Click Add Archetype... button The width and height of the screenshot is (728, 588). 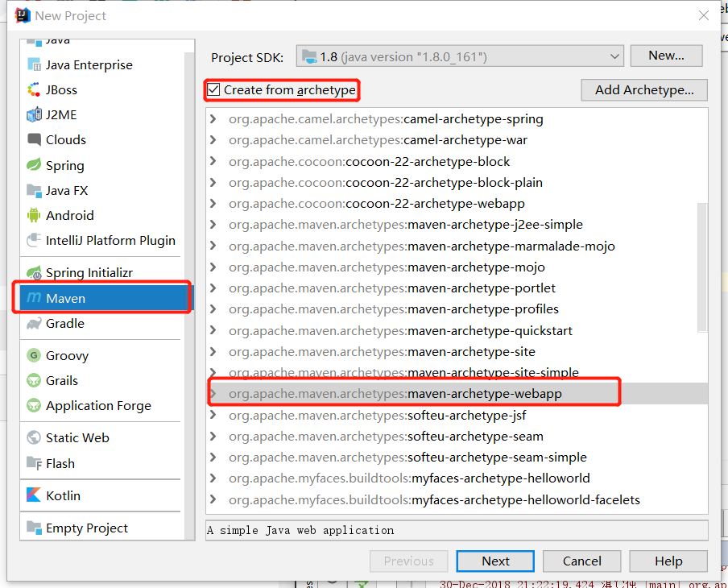(x=644, y=89)
